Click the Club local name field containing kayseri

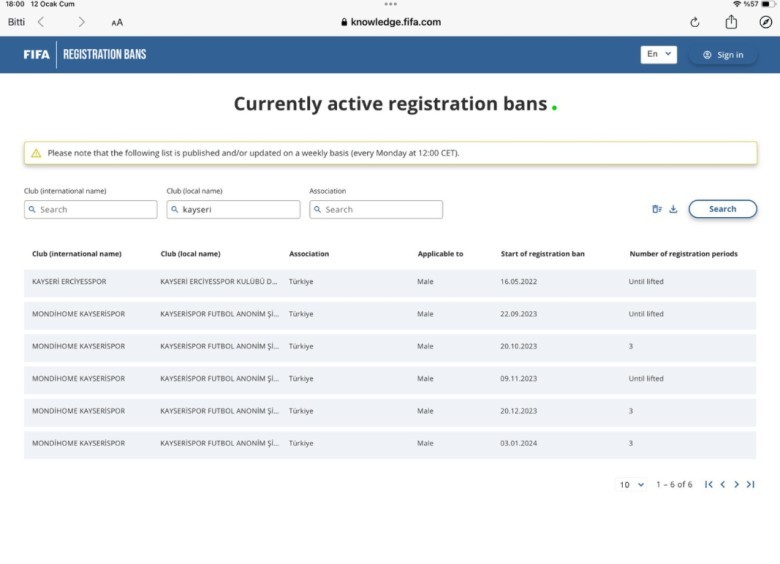[233, 209]
